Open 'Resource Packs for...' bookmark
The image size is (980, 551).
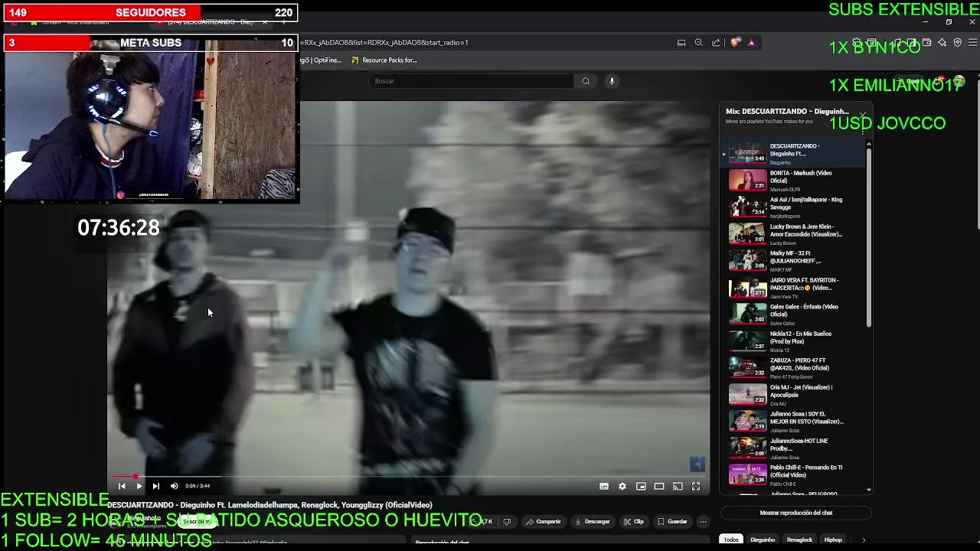[x=384, y=60]
